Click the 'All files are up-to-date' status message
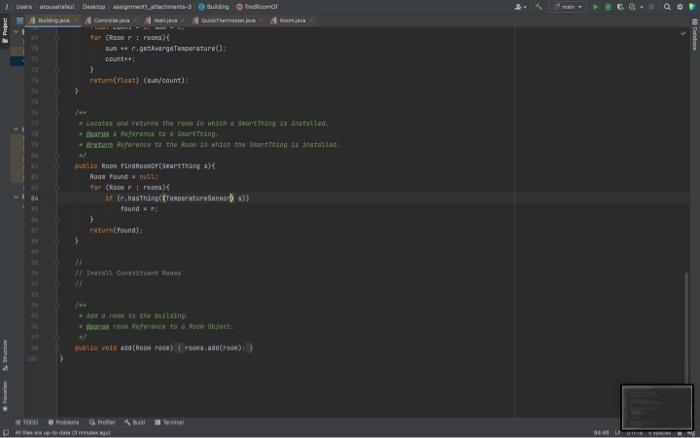 [x=62, y=433]
